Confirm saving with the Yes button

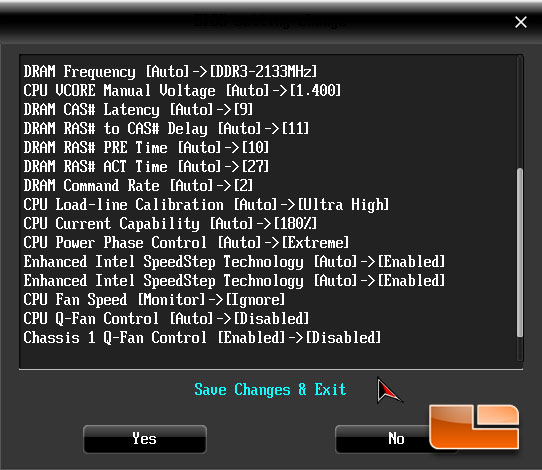click(145, 439)
